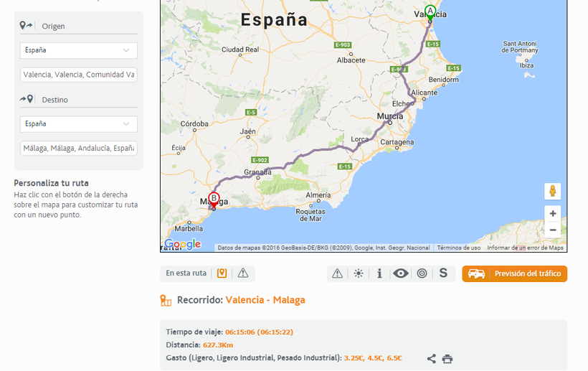Zoom out the map with the minus button

552,230
